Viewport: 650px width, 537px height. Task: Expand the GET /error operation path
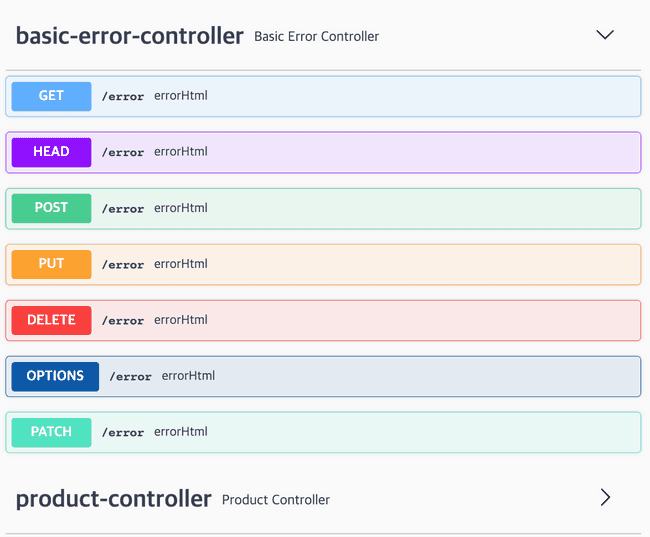click(x=123, y=97)
